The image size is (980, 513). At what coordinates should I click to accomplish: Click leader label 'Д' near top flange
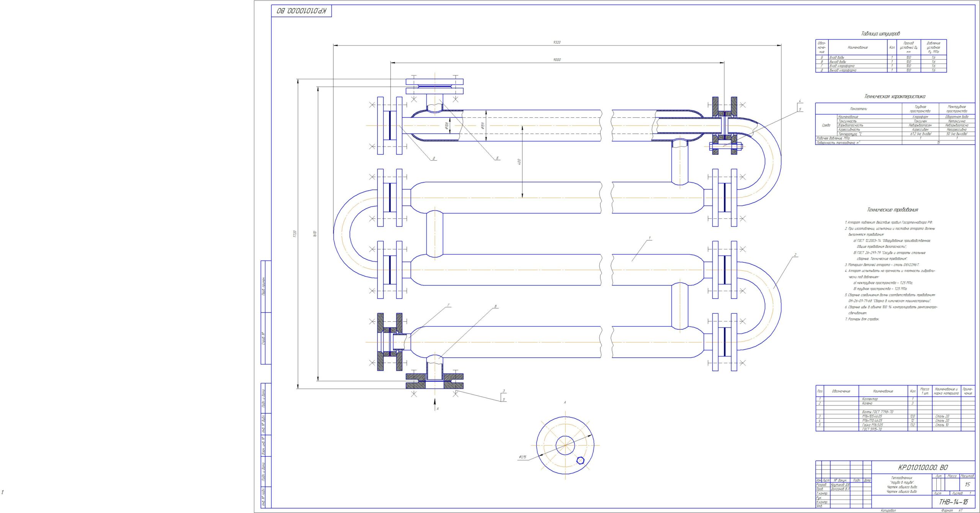tap(434, 158)
